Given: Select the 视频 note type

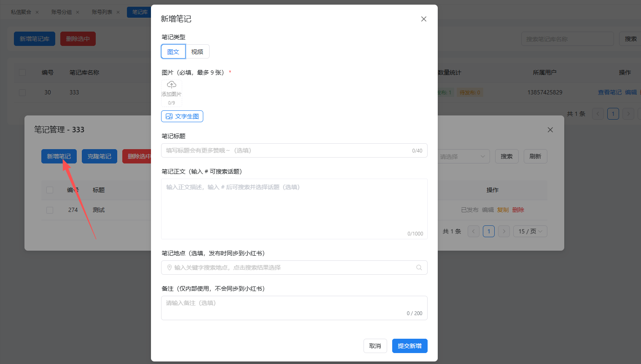Looking at the screenshot, I should (197, 51).
